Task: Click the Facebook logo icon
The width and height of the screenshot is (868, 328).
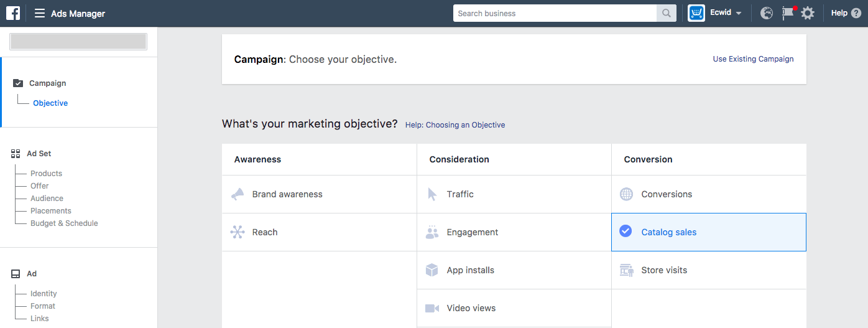Action: click(x=13, y=13)
